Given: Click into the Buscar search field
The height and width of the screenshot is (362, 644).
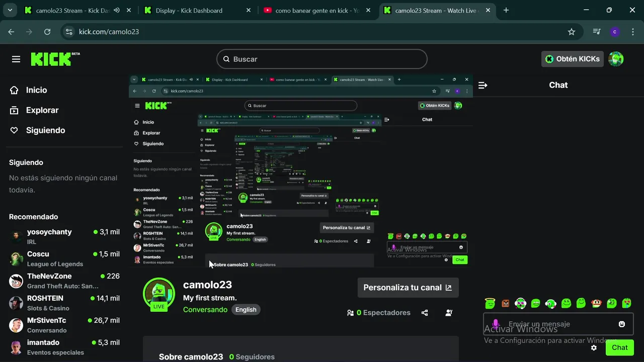Looking at the screenshot, I should click(x=322, y=59).
